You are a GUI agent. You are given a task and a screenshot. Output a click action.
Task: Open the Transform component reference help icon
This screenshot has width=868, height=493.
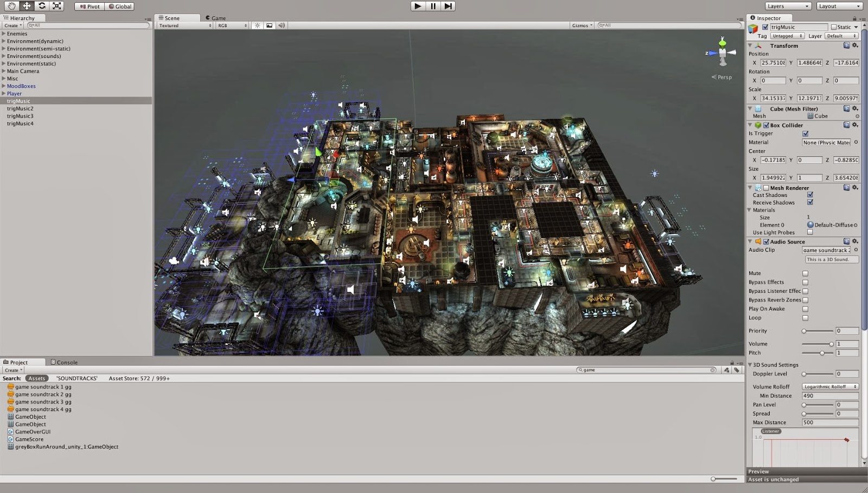coord(846,46)
